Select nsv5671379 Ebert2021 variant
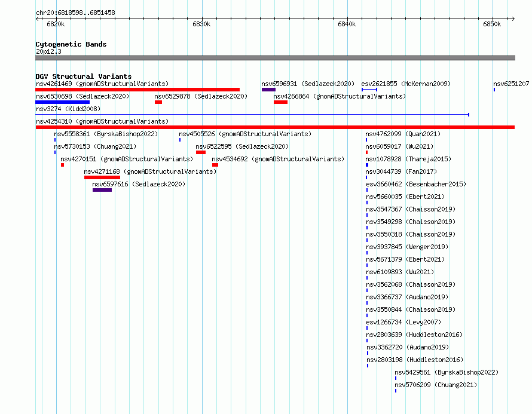 click(x=405, y=259)
